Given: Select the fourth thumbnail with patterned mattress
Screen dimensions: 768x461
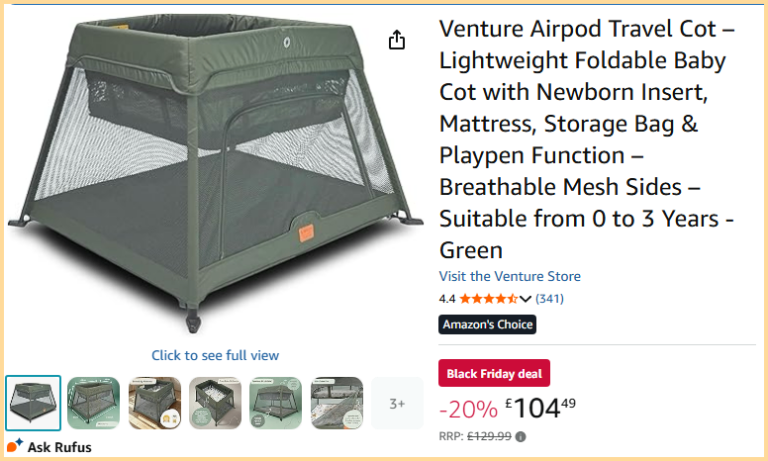Looking at the screenshot, I should coord(216,403).
